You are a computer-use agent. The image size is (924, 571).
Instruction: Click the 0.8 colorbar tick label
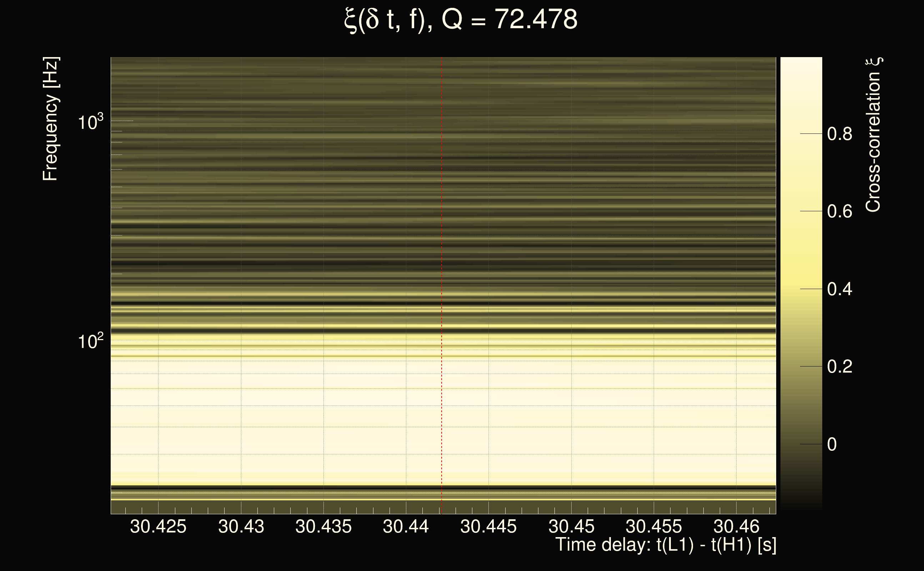click(839, 134)
